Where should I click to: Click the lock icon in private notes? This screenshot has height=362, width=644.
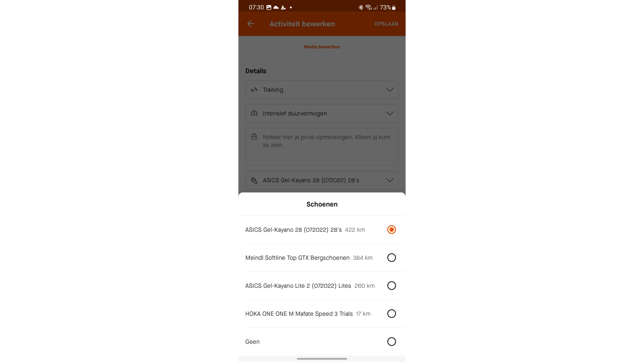254,137
